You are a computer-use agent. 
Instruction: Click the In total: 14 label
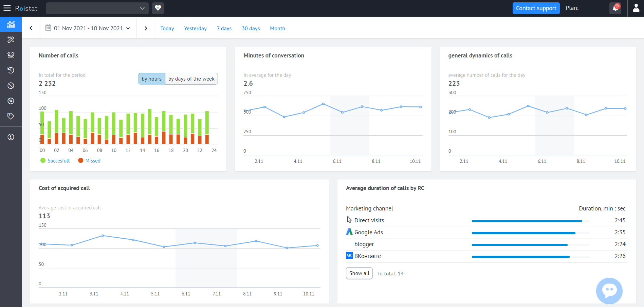click(x=391, y=274)
